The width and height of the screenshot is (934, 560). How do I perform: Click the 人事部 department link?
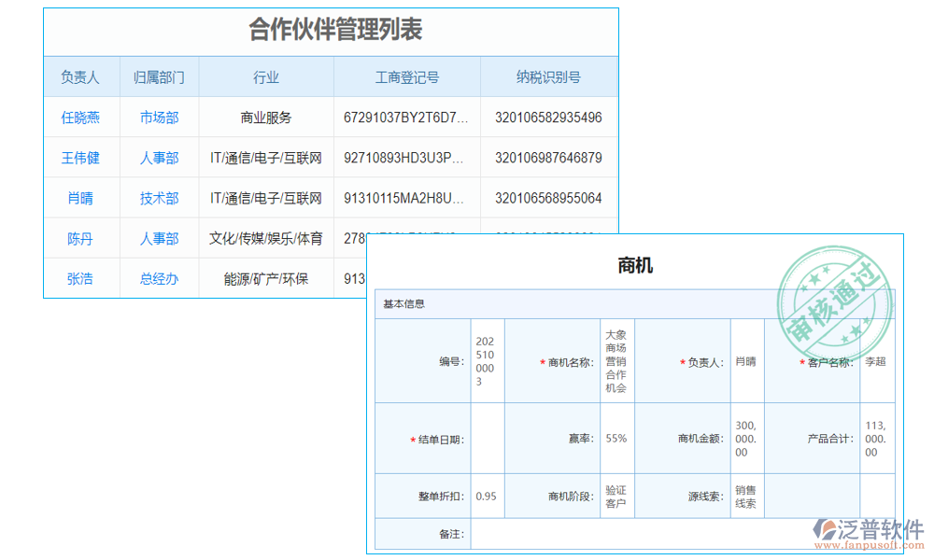point(158,157)
